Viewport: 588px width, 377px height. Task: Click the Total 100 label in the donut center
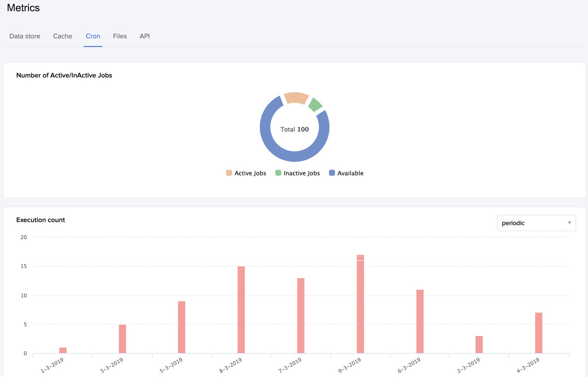(x=295, y=129)
